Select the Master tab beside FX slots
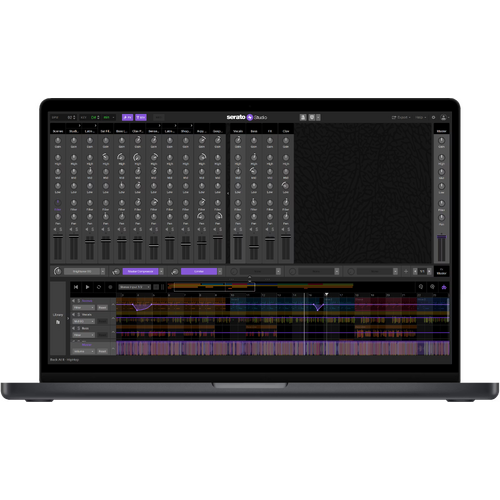Image resolution: width=500 pixels, height=500 pixels. (x=441, y=271)
